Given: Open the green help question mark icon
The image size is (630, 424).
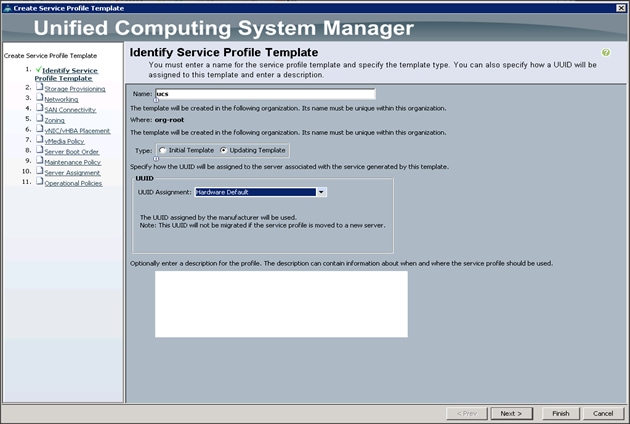Looking at the screenshot, I should (x=605, y=53).
